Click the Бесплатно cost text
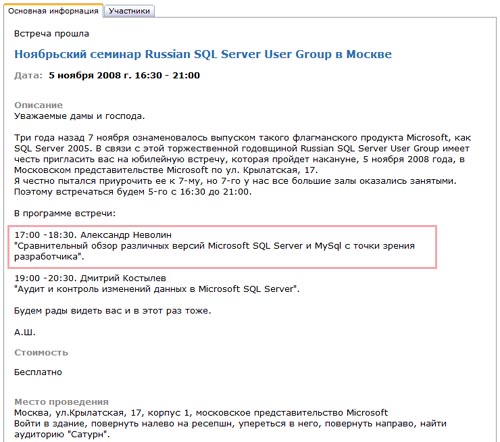 click(38, 372)
